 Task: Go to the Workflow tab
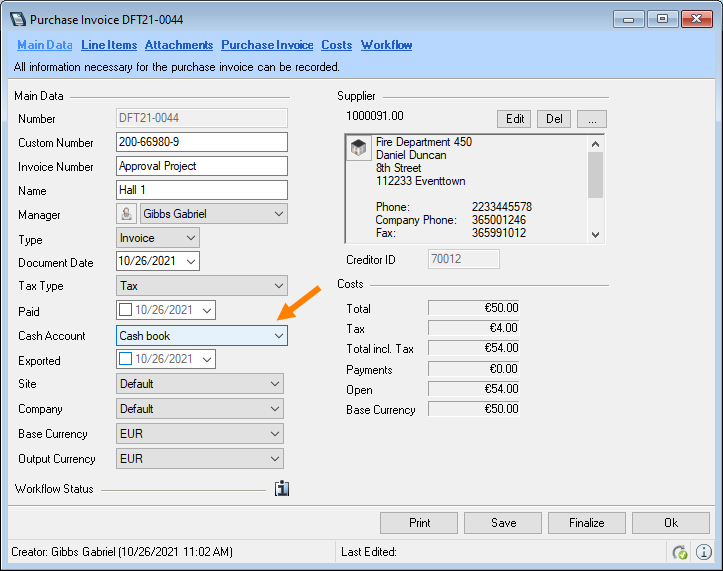[x=386, y=45]
